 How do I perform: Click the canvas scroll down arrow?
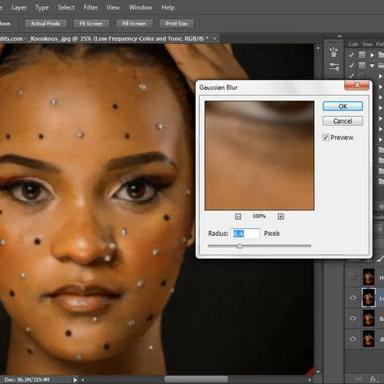click(x=318, y=371)
